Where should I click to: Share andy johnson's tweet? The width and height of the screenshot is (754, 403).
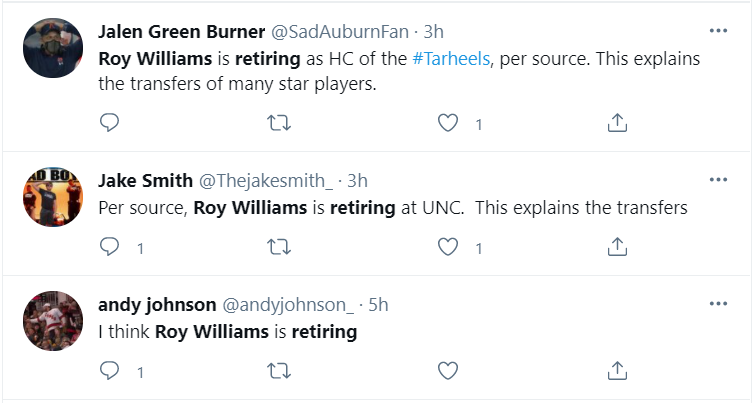click(617, 371)
